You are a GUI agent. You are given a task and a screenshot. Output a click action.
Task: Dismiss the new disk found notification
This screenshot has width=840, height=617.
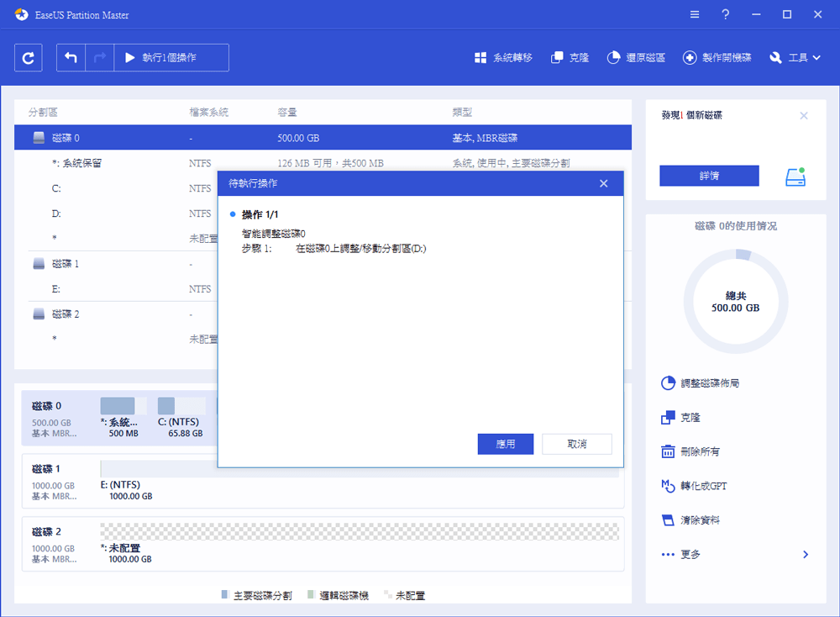[804, 115]
